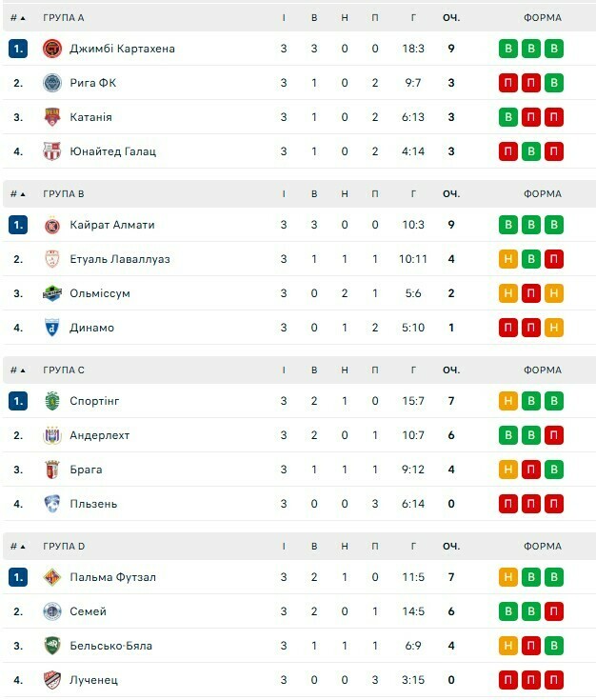Click the Лученец club crest
This screenshot has height=700, width=596.
(51, 680)
